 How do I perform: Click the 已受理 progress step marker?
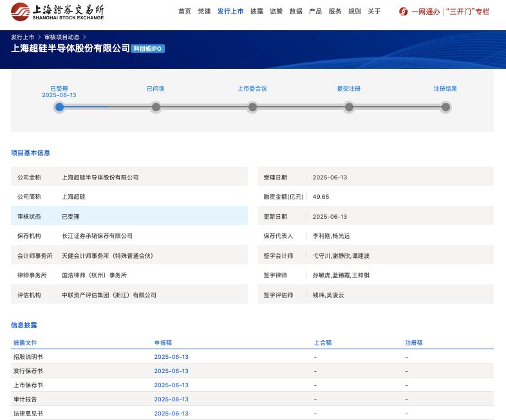click(x=59, y=107)
